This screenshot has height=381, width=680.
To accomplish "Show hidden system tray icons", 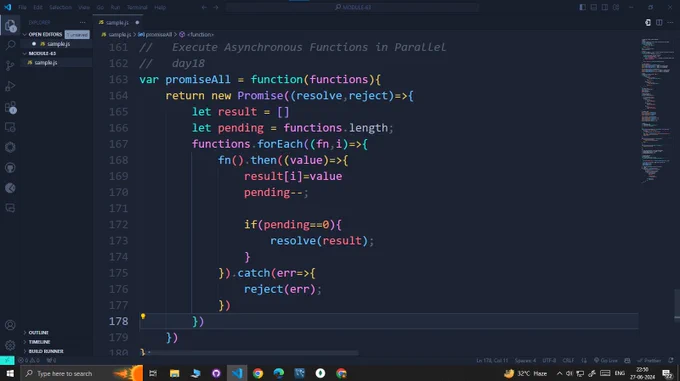I will tap(559, 373).
